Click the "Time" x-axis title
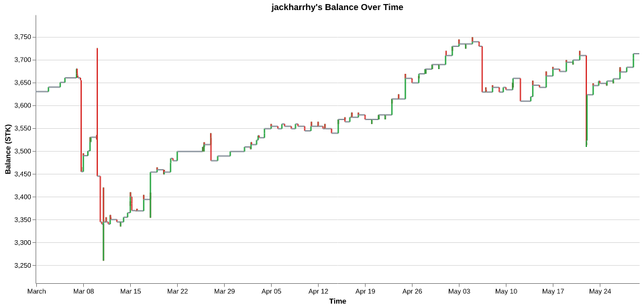Image resolution: width=644 pixels, height=308 pixels. 337,301
